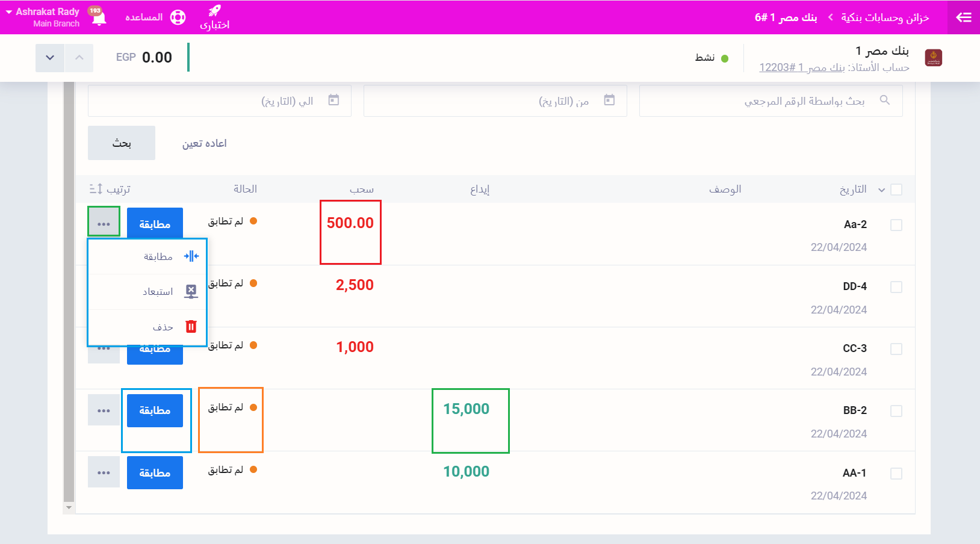This screenshot has height=544, width=980.
Task: Click the EGP 0.00 balance amount
Action: pos(144,57)
